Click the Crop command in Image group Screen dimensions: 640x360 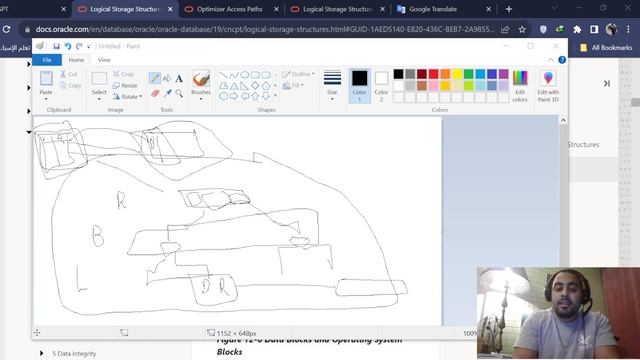click(x=123, y=74)
